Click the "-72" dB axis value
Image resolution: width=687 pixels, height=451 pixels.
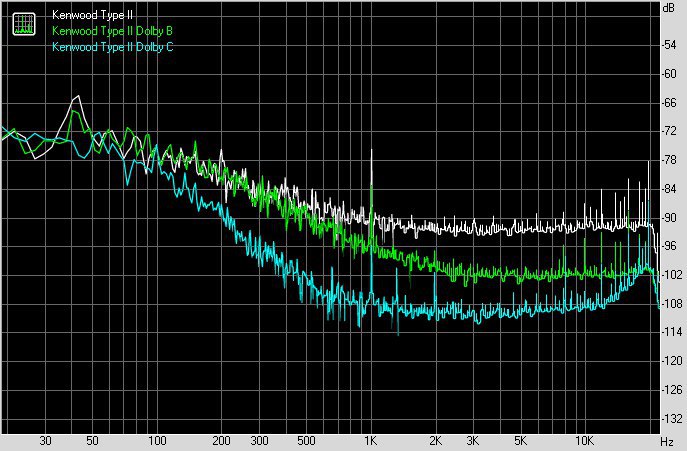click(x=669, y=131)
